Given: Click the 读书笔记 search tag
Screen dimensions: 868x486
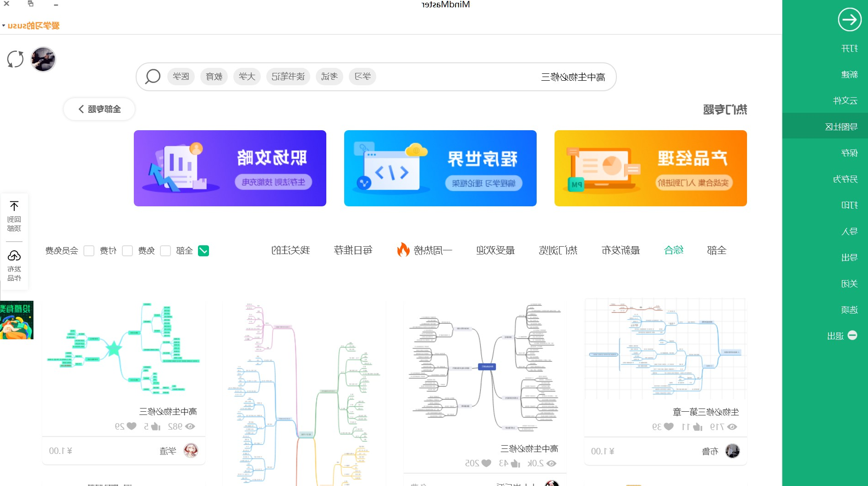Looking at the screenshot, I should click(288, 76).
